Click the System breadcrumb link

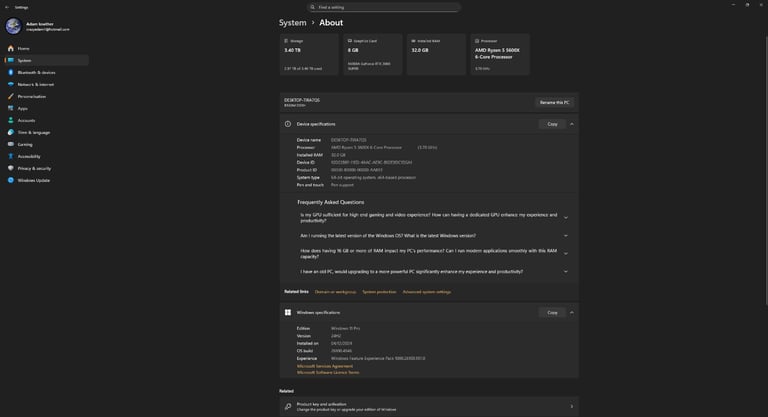pyautogui.click(x=292, y=23)
